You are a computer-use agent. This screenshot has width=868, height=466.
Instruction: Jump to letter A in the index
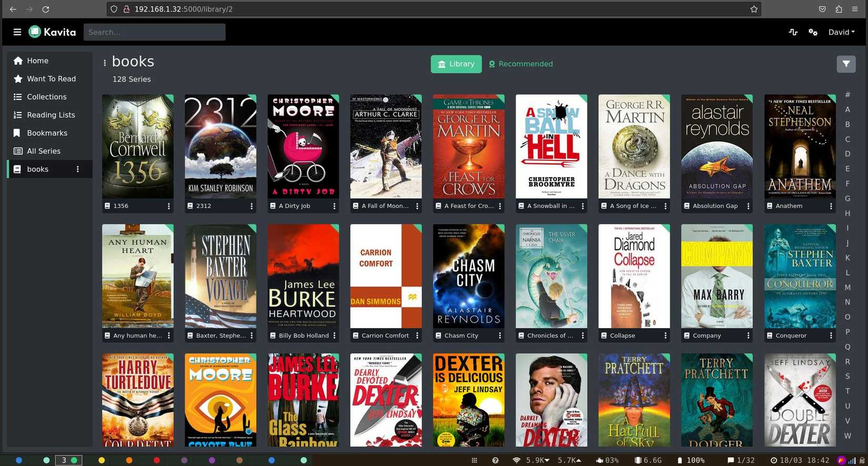coord(847,109)
